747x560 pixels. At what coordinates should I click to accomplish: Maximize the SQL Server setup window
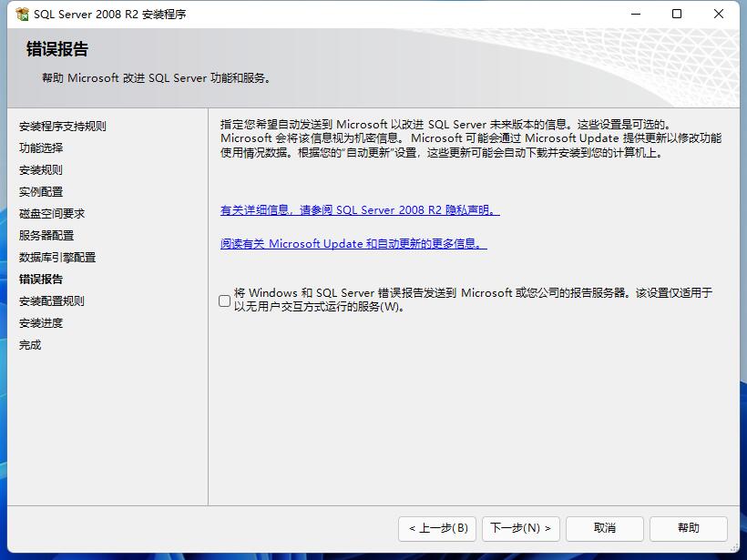coord(677,15)
